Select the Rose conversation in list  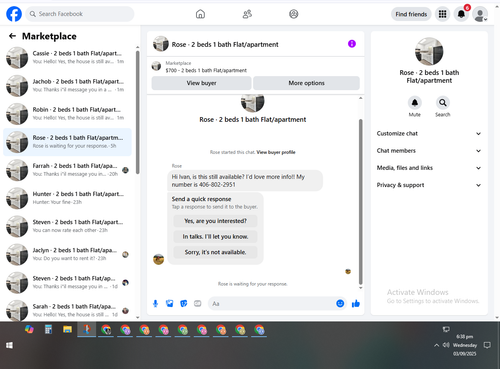point(67,142)
